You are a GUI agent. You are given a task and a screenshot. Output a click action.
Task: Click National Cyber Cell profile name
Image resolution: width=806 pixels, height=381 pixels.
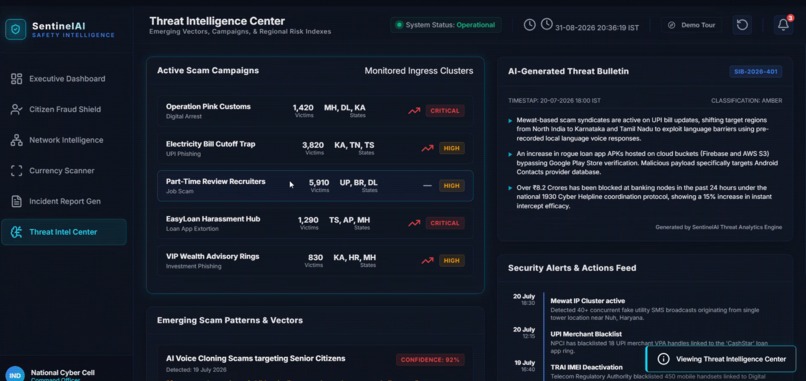pyautogui.click(x=63, y=373)
